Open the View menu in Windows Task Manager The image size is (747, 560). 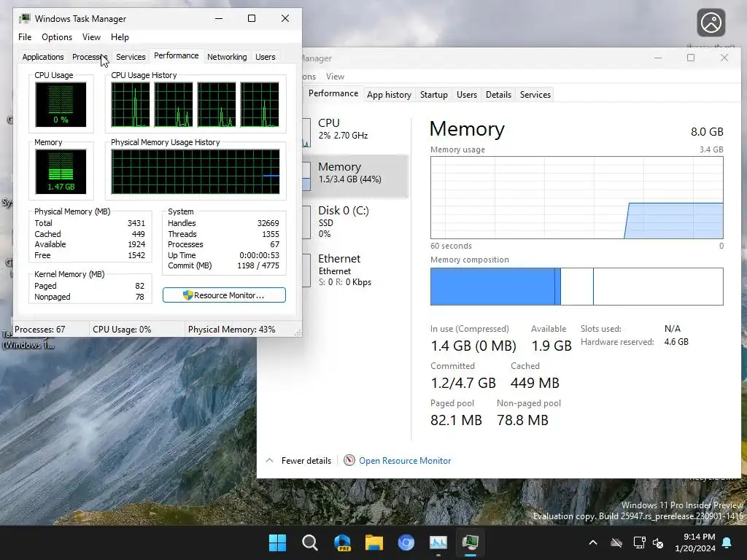pos(91,37)
